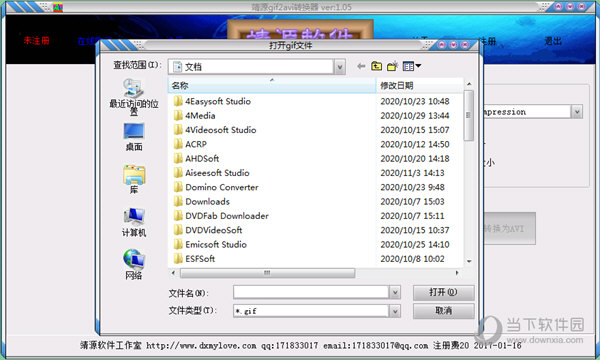Select the Domino Converter folder name
600x360 pixels.
(222, 187)
